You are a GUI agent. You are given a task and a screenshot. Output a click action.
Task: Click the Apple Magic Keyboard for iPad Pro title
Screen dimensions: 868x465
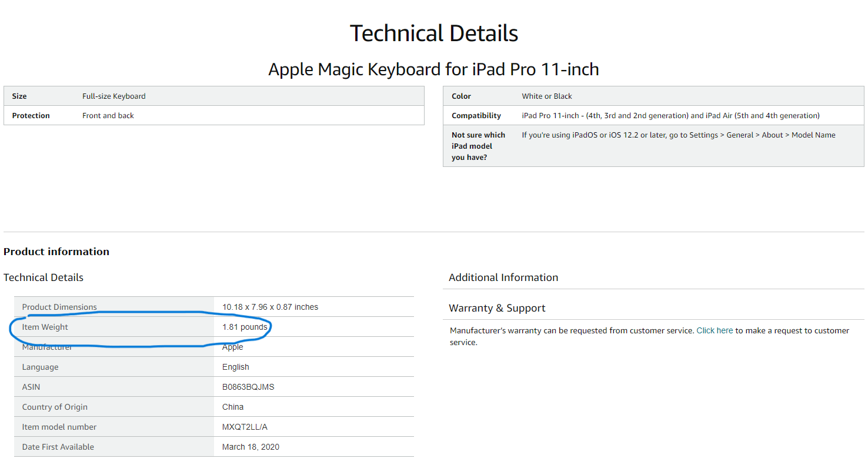pos(433,69)
